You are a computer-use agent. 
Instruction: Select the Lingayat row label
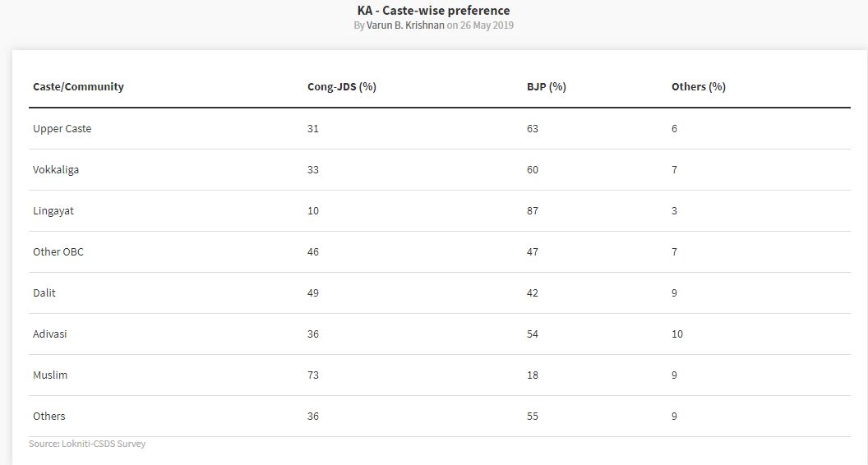tap(53, 211)
